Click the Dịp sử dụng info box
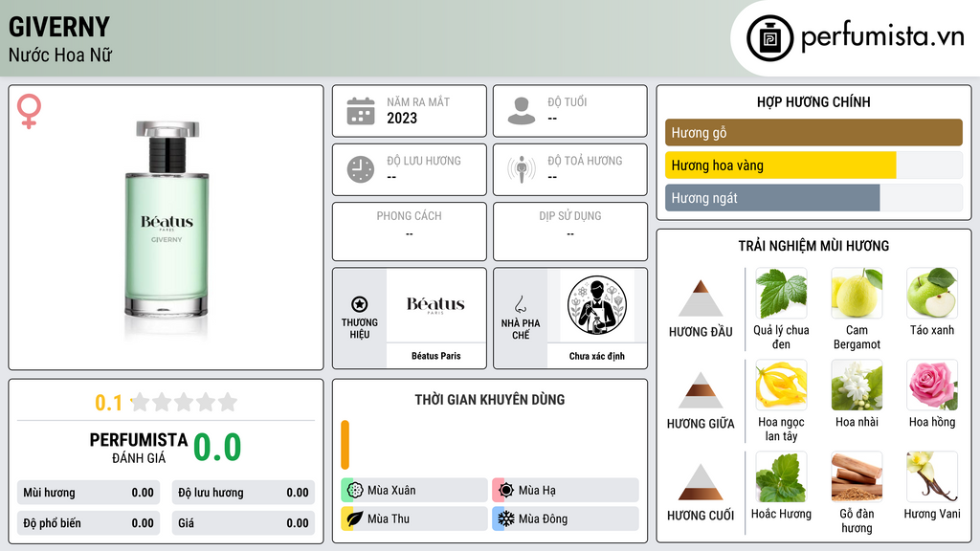 click(570, 231)
